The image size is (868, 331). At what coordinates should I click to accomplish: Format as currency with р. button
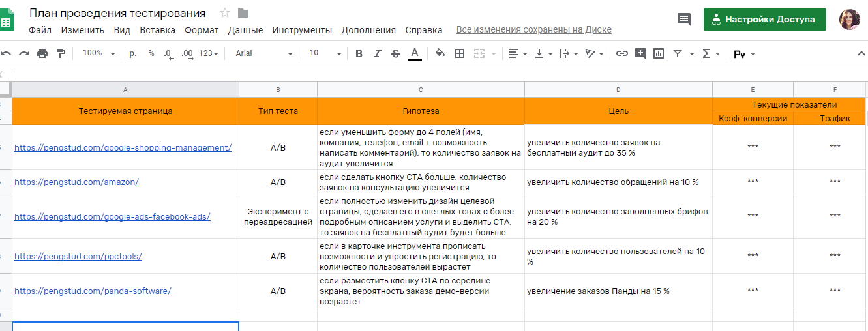133,53
